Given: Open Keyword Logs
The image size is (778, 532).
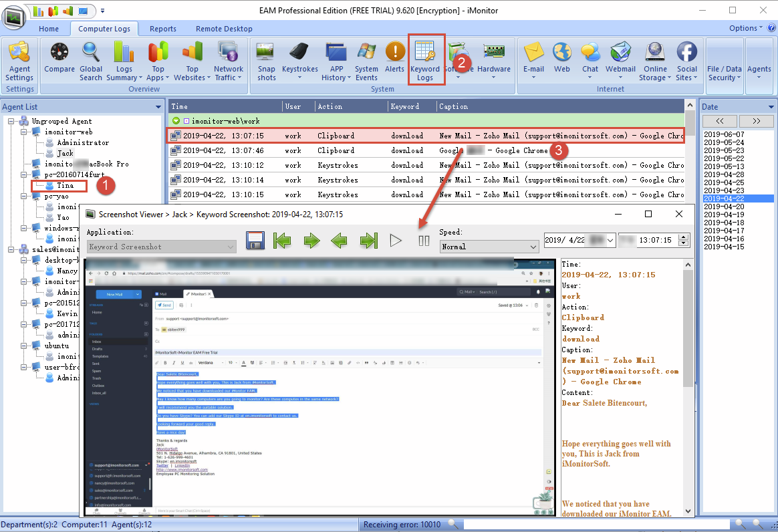Looking at the screenshot, I should [x=425, y=61].
